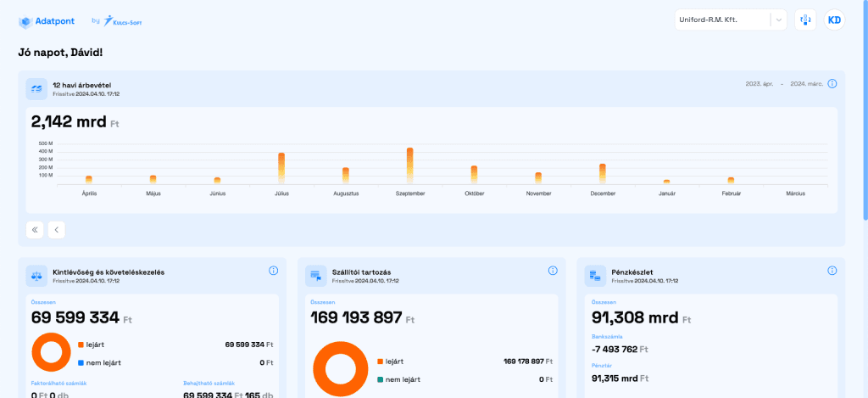Go to previous period with single chevron
This screenshot has height=398, width=868.
coord(56,229)
